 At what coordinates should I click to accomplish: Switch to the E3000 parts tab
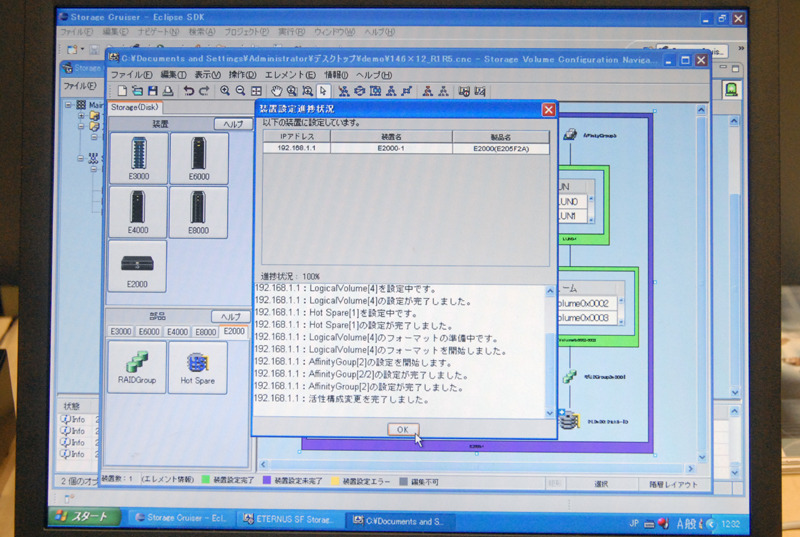[x=121, y=331]
